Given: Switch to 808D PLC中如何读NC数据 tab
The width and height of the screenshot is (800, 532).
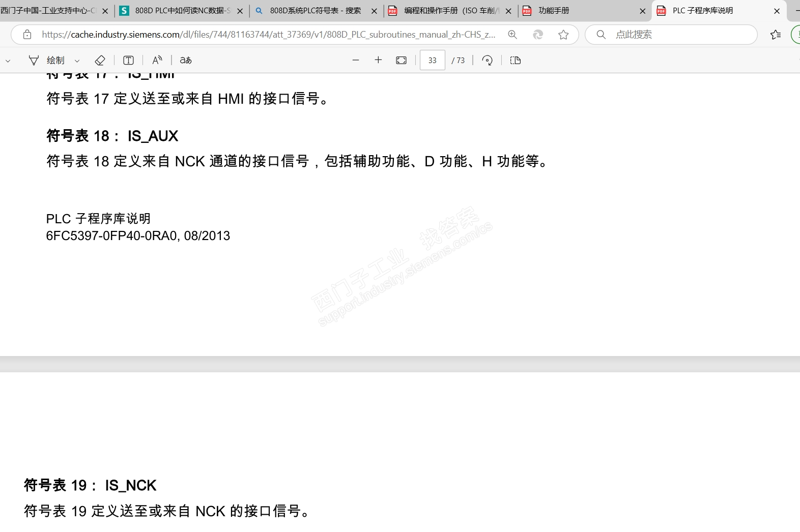Looking at the screenshot, I should tap(182, 11).
